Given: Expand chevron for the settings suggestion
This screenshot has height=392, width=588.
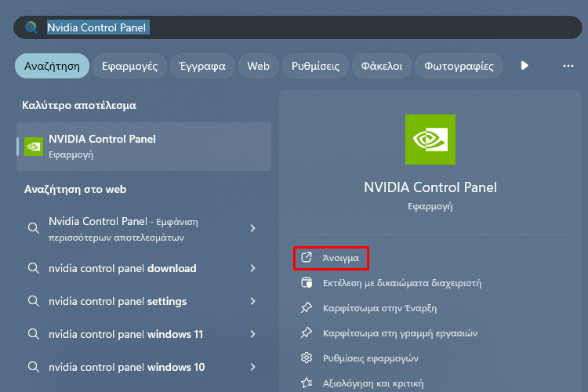Looking at the screenshot, I should 252,301.
